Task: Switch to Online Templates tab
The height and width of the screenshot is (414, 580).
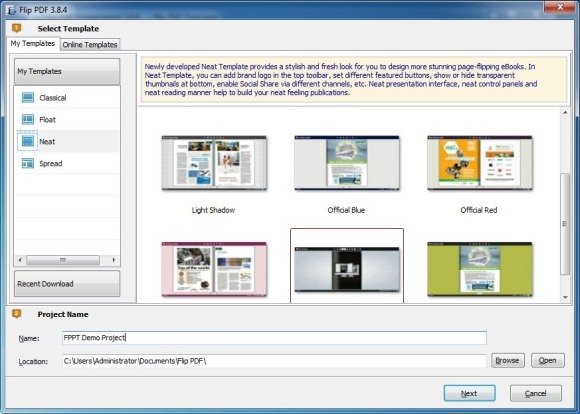Action: (x=90, y=45)
